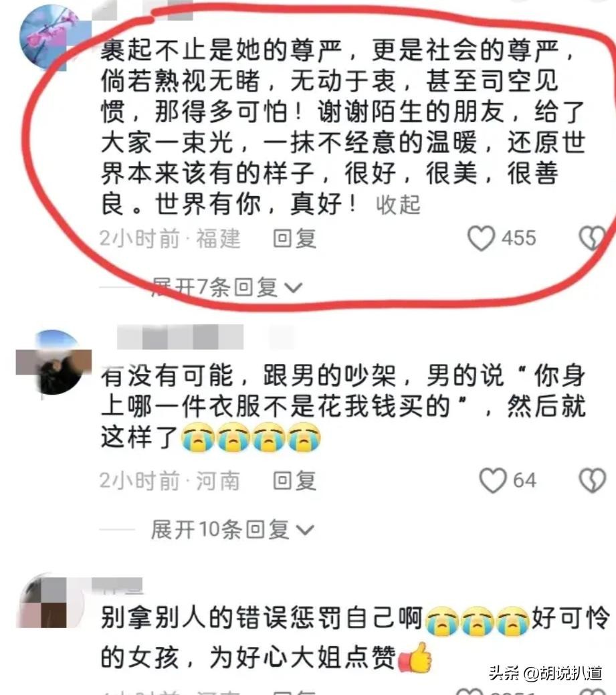616x695 pixels.
Task: Tap the chevron beside 展开7条回复
Action: [293, 288]
